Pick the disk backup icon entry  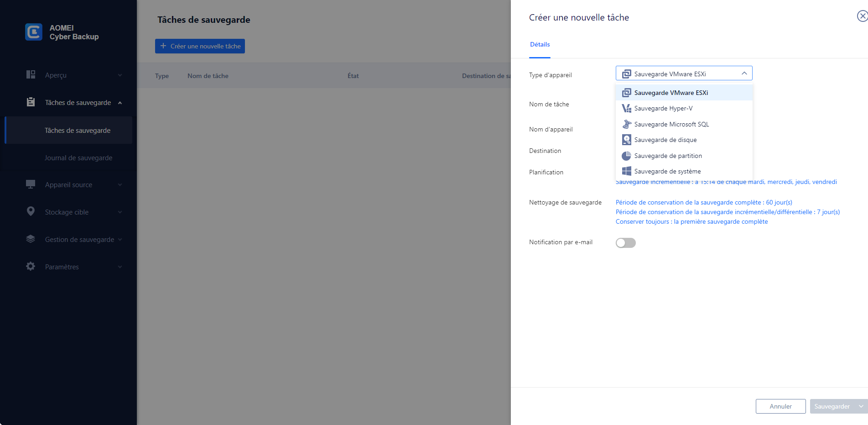point(626,140)
